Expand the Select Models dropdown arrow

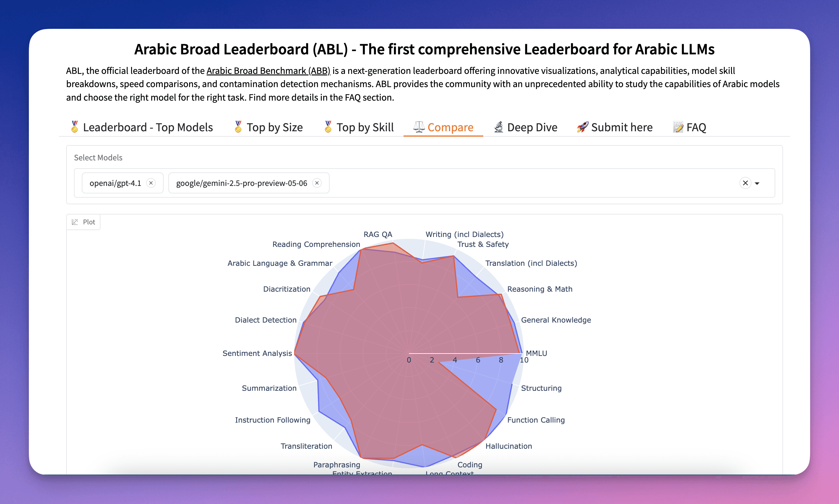[x=757, y=184]
